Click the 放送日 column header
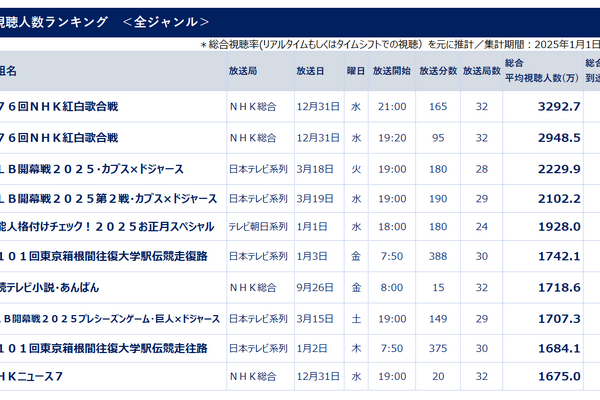Screen dimensions: 600x400 (310, 72)
